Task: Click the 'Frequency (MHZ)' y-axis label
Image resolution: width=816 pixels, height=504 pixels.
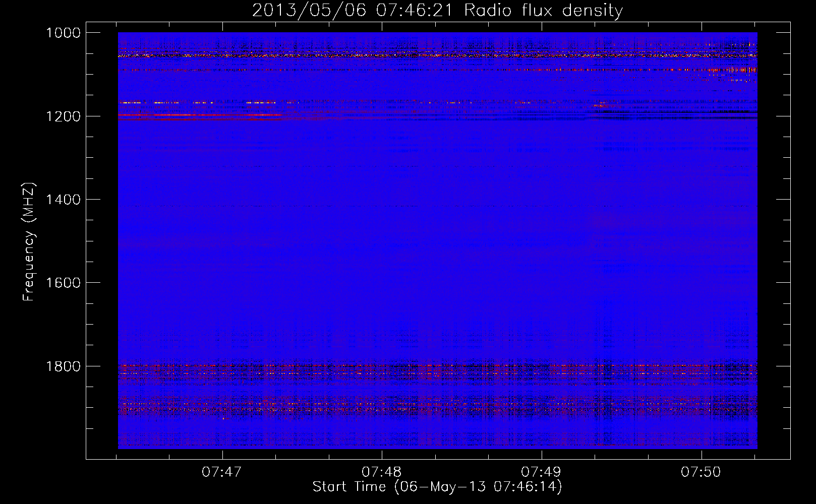Action: point(29,242)
